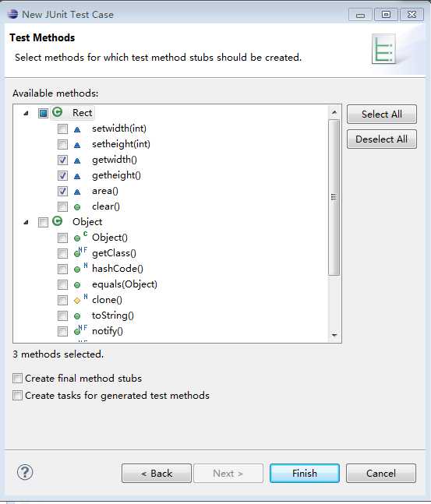Click the area() method icon
Screen dimensions: 431x504
click(x=77, y=192)
